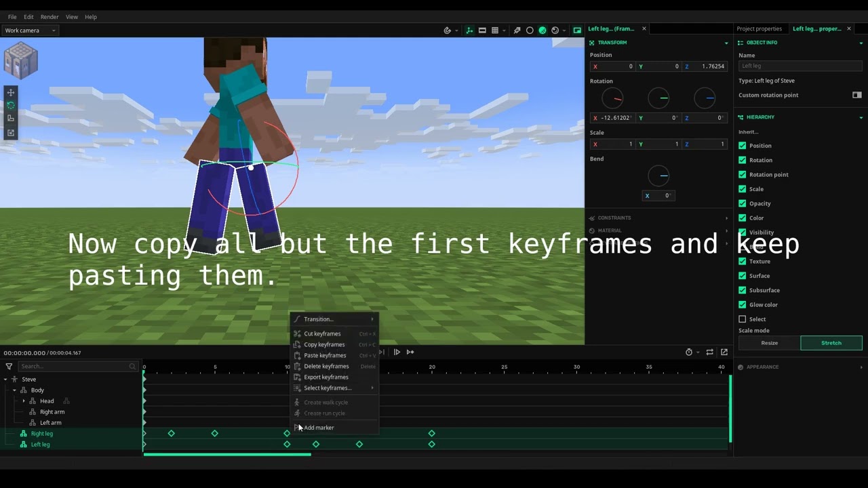Viewport: 868px width, 488px height.
Task: Select the bend/transform tool in the viewport sidebar
Action: pos(11,133)
